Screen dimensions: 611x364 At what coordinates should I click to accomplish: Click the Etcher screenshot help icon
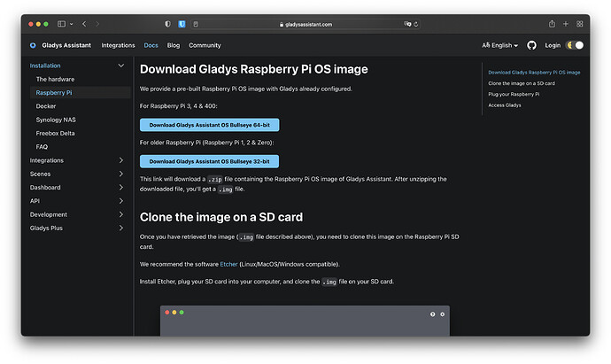click(x=432, y=314)
